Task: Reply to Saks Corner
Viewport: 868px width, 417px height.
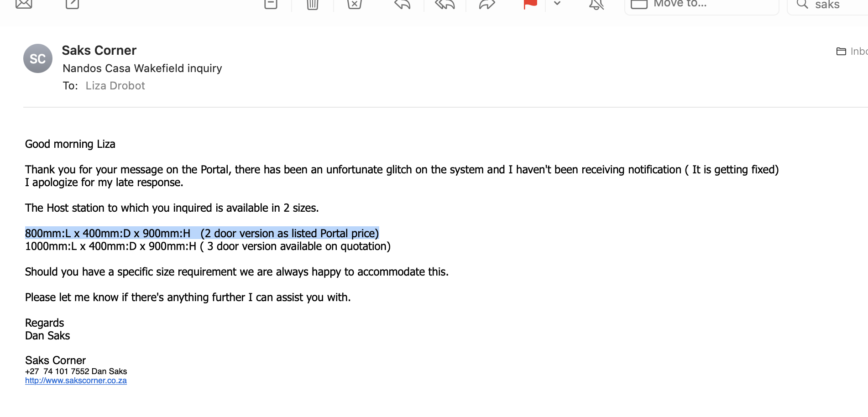Action: (403, 4)
